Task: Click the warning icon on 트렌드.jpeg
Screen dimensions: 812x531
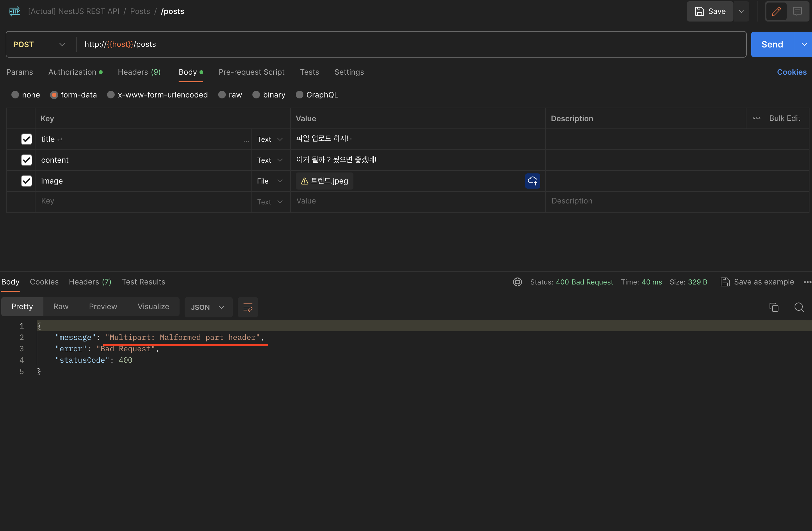Action: click(304, 181)
